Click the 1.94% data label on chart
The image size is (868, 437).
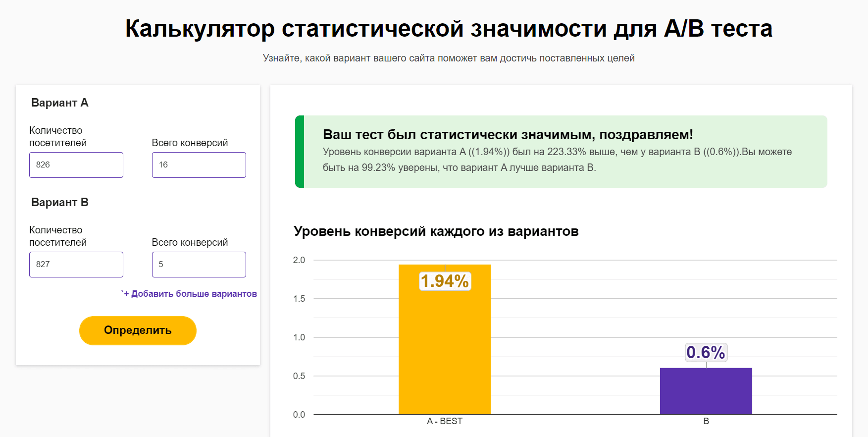pyautogui.click(x=445, y=281)
